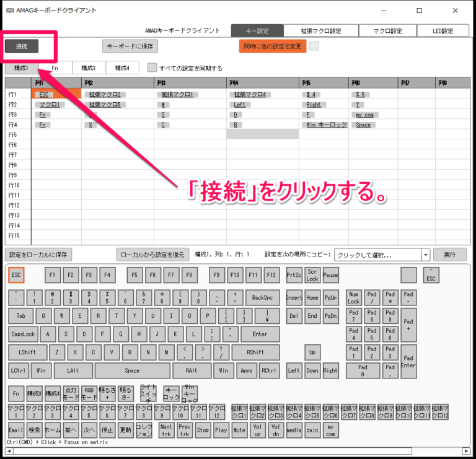Click 拡張マクロ1 key in macro row

point(239,412)
